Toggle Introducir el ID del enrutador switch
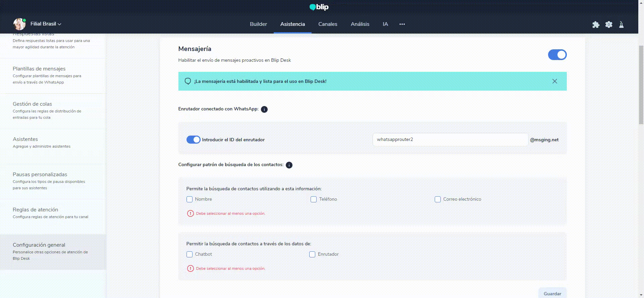 (x=193, y=140)
